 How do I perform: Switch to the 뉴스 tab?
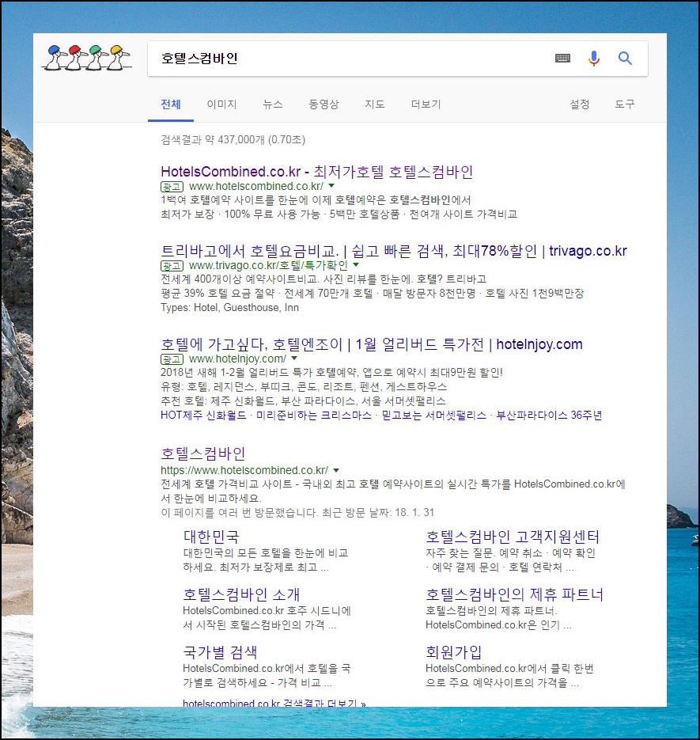pyautogui.click(x=273, y=104)
